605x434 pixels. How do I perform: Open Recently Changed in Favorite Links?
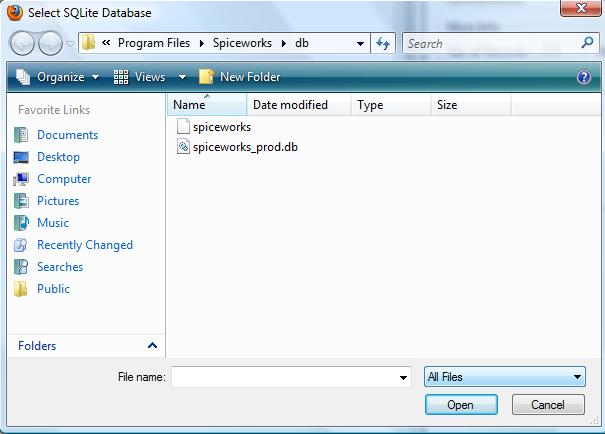click(85, 245)
